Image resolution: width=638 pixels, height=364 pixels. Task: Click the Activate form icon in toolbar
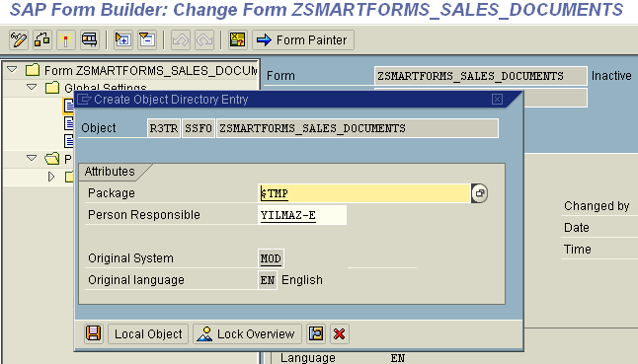point(42,40)
